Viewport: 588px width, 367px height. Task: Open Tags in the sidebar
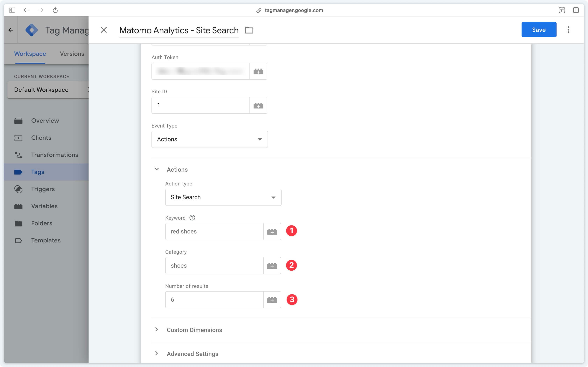(46, 172)
